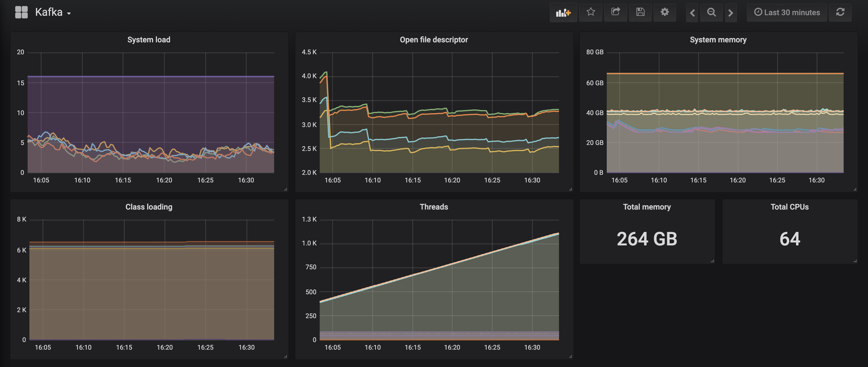Click the Share dashboard icon
Image resolution: width=868 pixels, height=367 pixels.
point(615,12)
